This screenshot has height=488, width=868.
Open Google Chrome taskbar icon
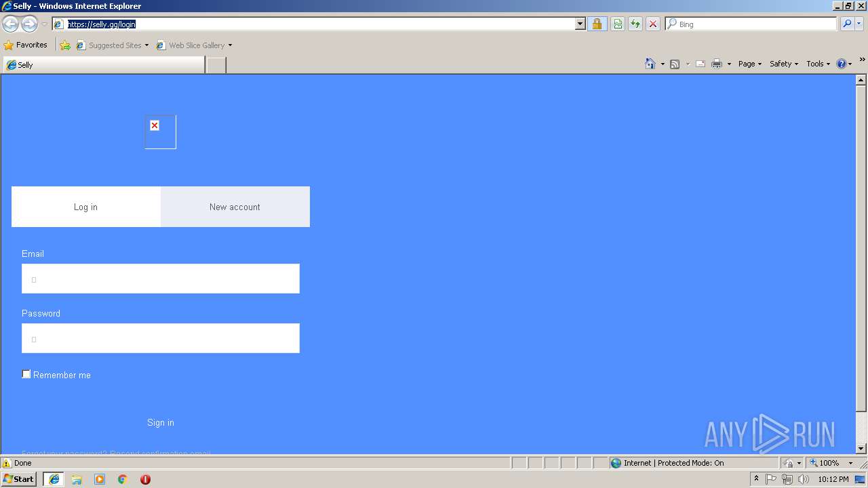click(123, 479)
